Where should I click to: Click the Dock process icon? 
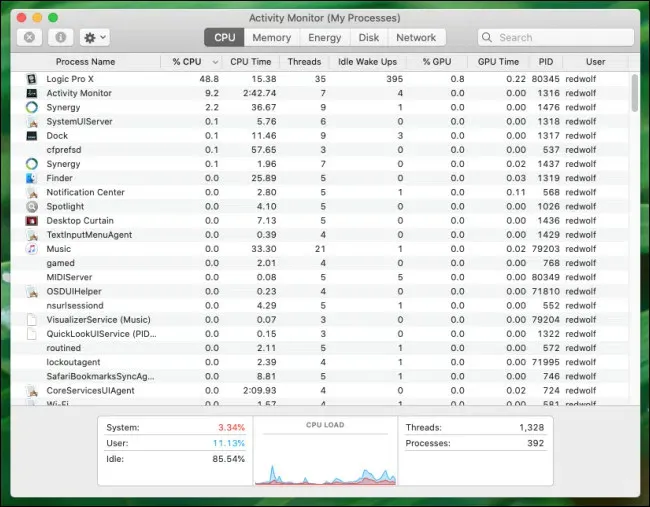tap(32, 136)
